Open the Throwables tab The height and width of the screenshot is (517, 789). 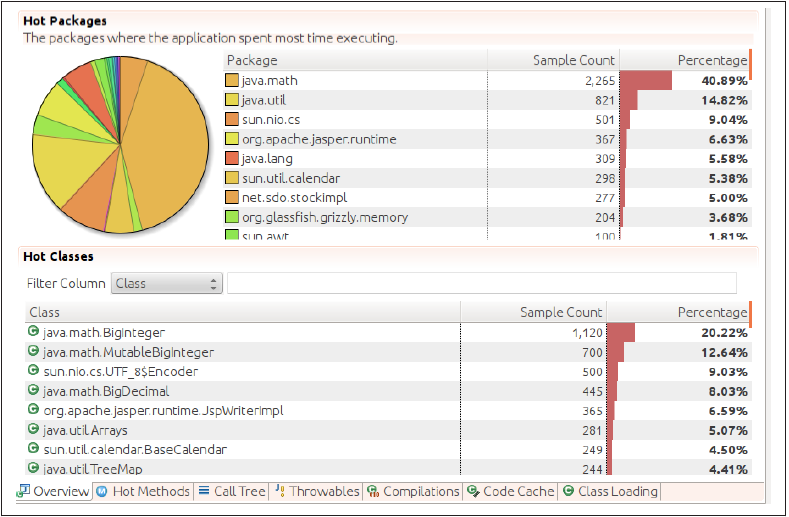click(317, 491)
